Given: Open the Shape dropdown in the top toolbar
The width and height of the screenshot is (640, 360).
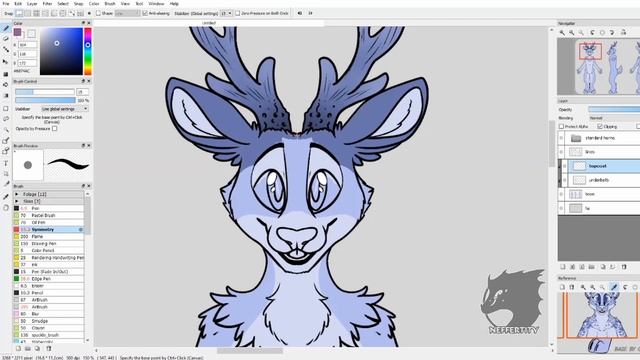Looking at the screenshot, I should pyautogui.click(x=127, y=13).
